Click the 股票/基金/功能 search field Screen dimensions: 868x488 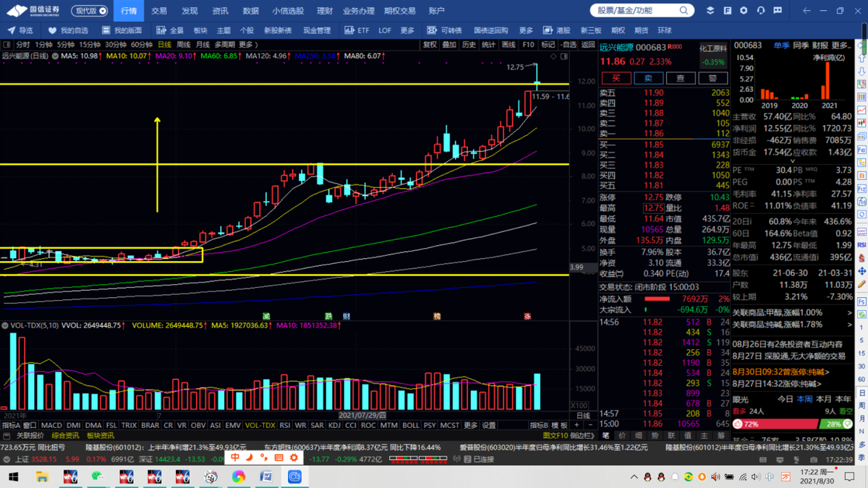(x=635, y=11)
